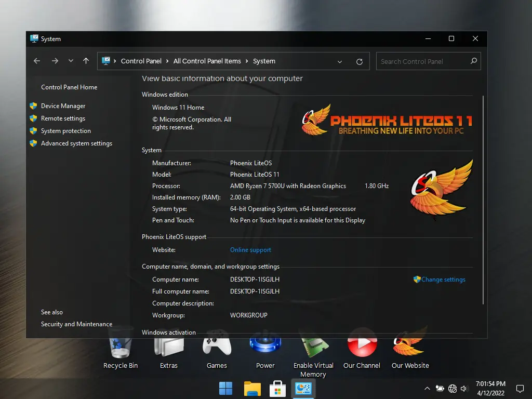Image resolution: width=532 pixels, height=399 pixels.
Task: Open Security and Maintenance
Action: point(77,324)
